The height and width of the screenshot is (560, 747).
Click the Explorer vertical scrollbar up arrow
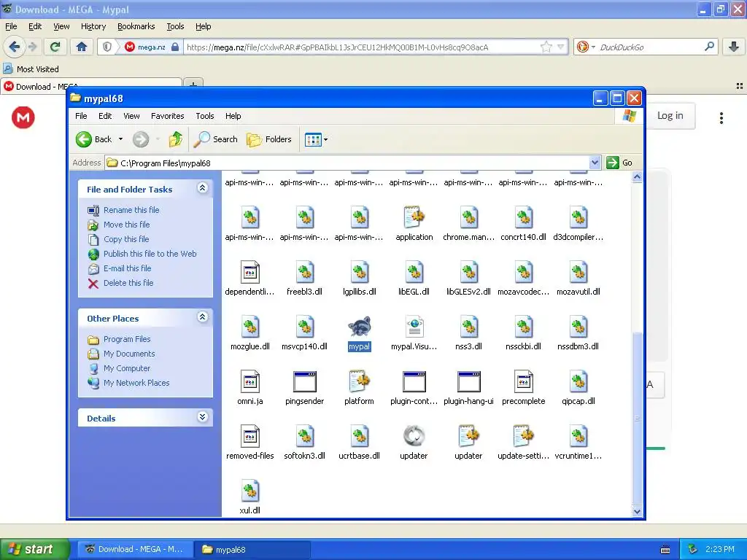tap(637, 177)
